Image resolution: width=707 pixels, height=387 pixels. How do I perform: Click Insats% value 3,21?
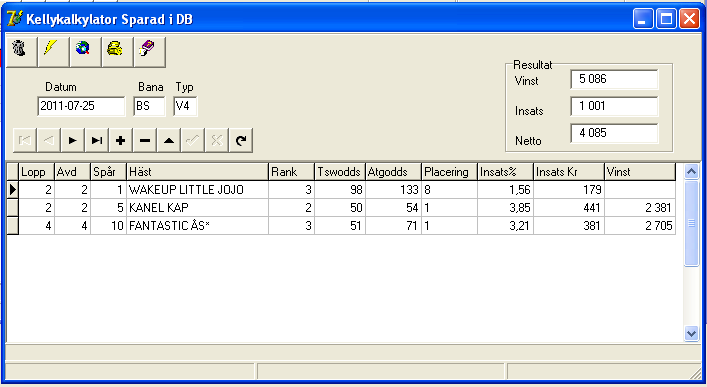pos(505,226)
